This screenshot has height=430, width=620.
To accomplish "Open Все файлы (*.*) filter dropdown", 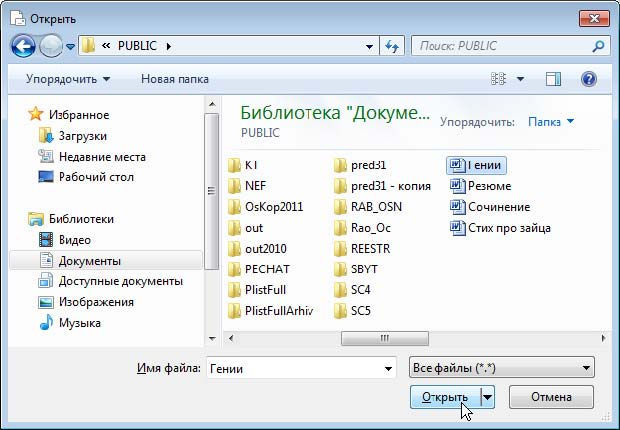I will 502,368.
